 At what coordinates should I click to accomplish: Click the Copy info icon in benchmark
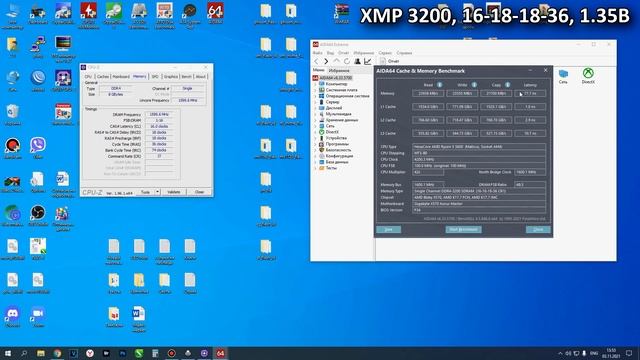[507, 85]
